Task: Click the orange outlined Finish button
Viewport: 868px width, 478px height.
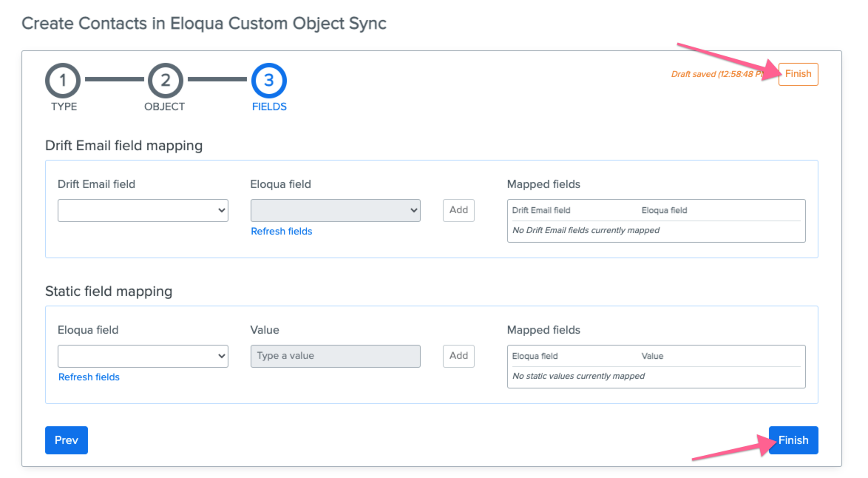Action: tap(798, 74)
